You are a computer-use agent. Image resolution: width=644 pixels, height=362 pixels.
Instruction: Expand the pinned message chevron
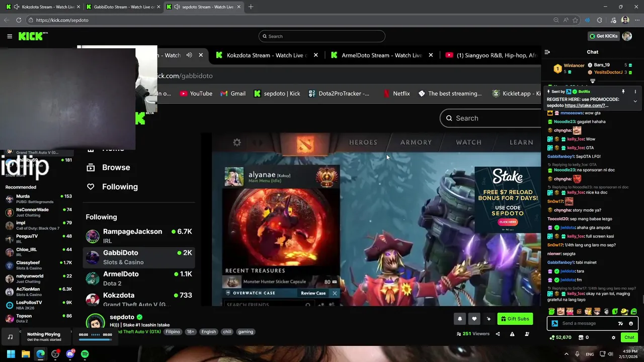click(635, 101)
